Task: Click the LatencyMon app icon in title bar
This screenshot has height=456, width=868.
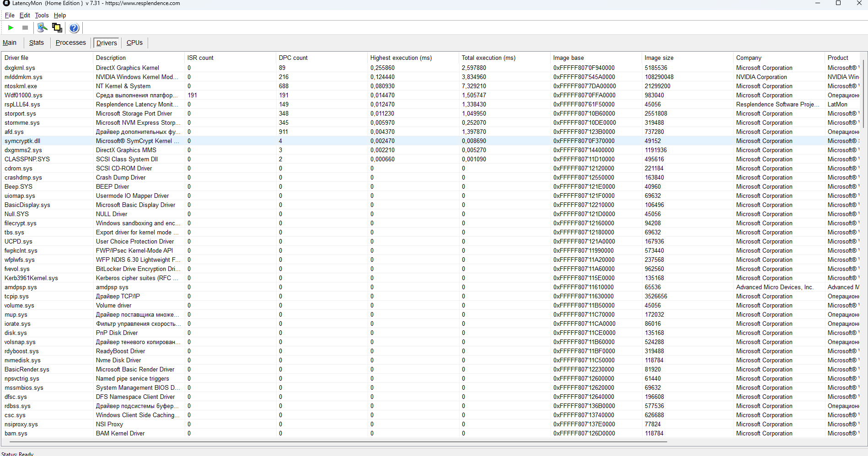Action: click(6, 3)
